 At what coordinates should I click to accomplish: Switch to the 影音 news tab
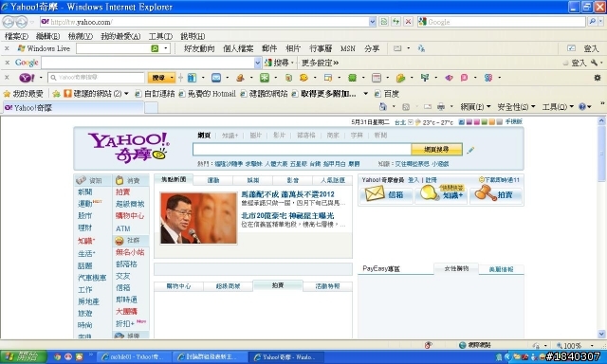click(x=293, y=180)
